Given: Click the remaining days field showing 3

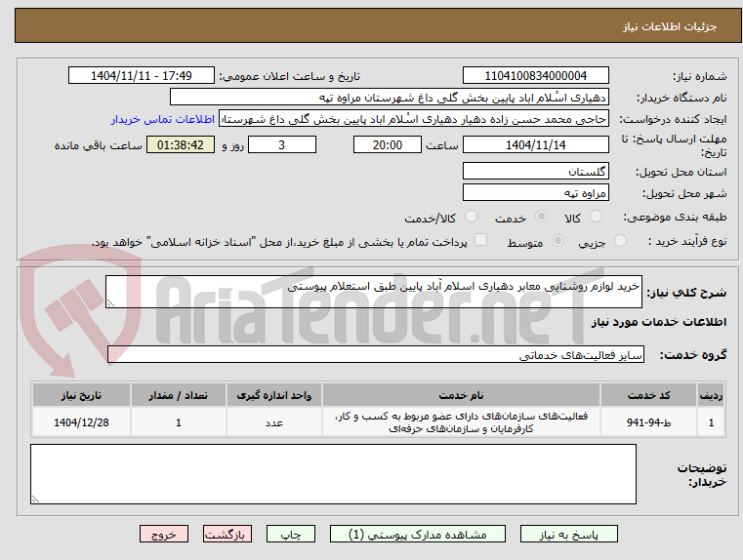Looking at the screenshot, I should click(x=282, y=144).
